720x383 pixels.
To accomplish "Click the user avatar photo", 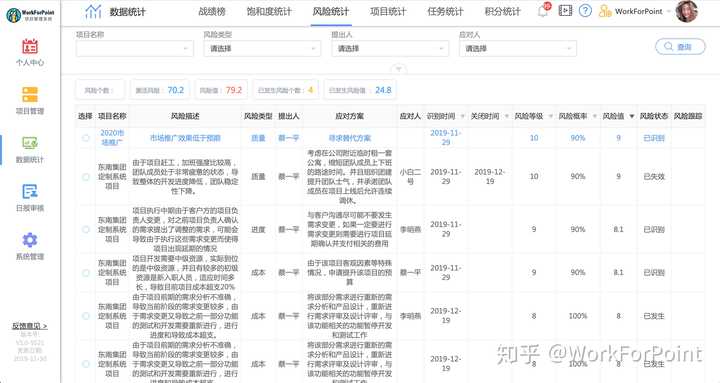I will [x=686, y=11].
